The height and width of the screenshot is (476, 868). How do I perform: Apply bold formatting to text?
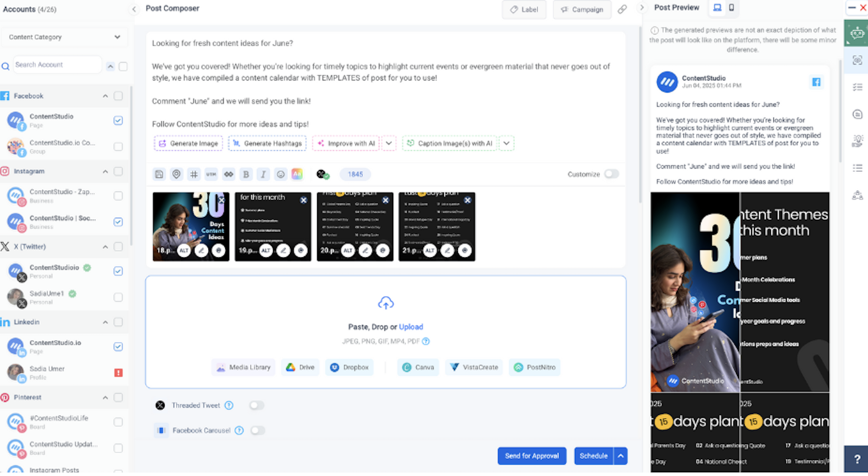[x=246, y=174]
